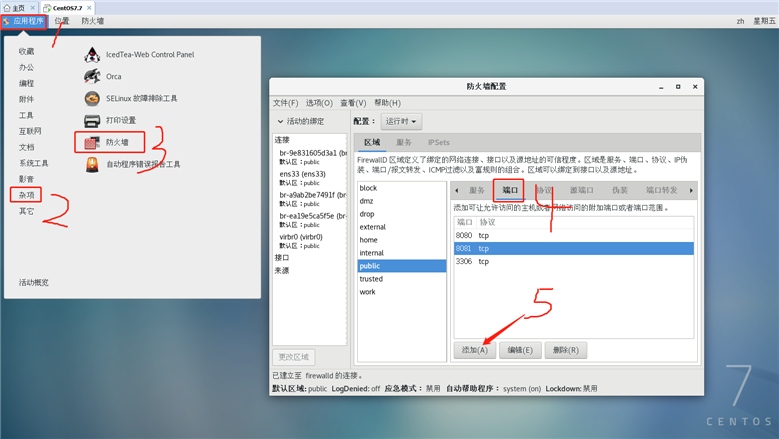Open the Ports sub-tab
This screenshot has width=779, height=439.
tap(510, 190)
